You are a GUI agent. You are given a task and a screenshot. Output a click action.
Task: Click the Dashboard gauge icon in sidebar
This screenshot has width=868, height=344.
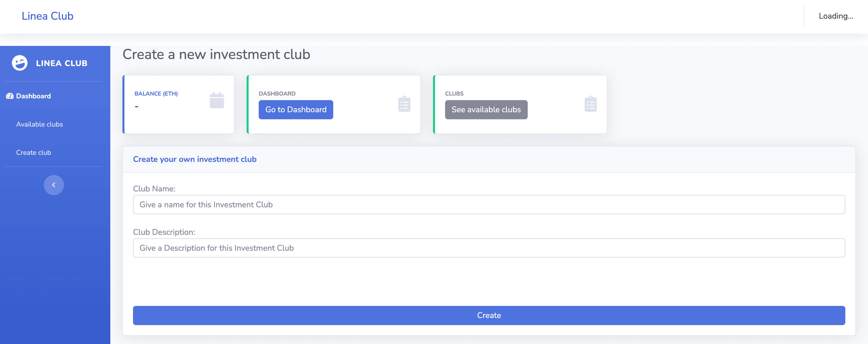10,96
